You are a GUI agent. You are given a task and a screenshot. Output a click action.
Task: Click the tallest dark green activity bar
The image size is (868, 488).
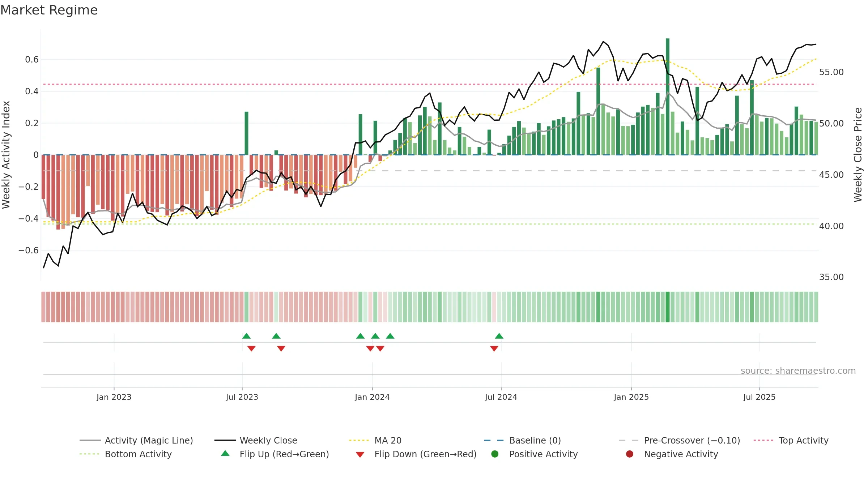pos(668,97)
